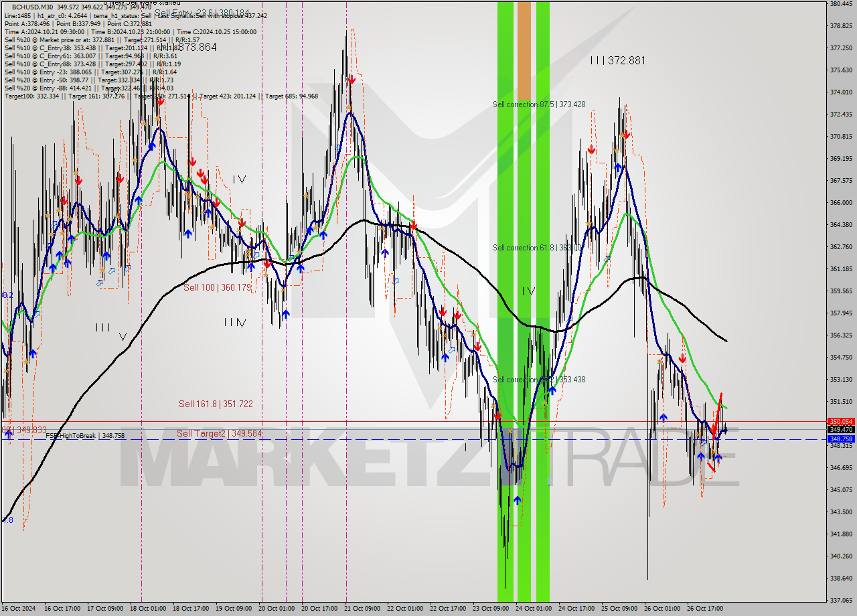Select 'Sell correction 87.5 | 373.428' label
Image resolution: width=857 pixels, height=616 pixels.
point(539,104)
